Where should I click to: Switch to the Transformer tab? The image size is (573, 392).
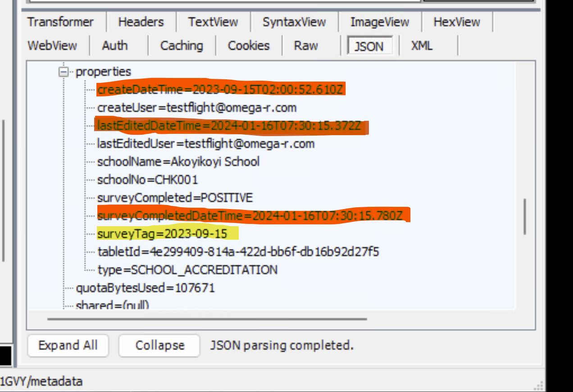click(60, 22)
